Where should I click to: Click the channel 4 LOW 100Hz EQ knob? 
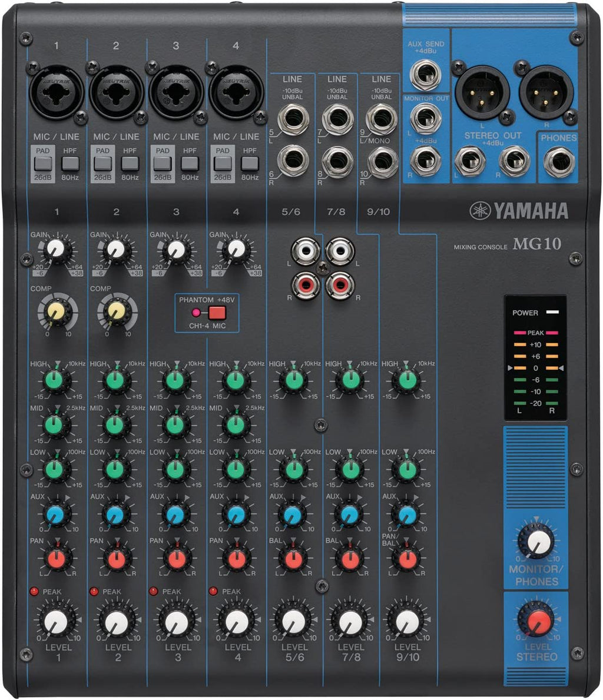[x=236, y=469]
